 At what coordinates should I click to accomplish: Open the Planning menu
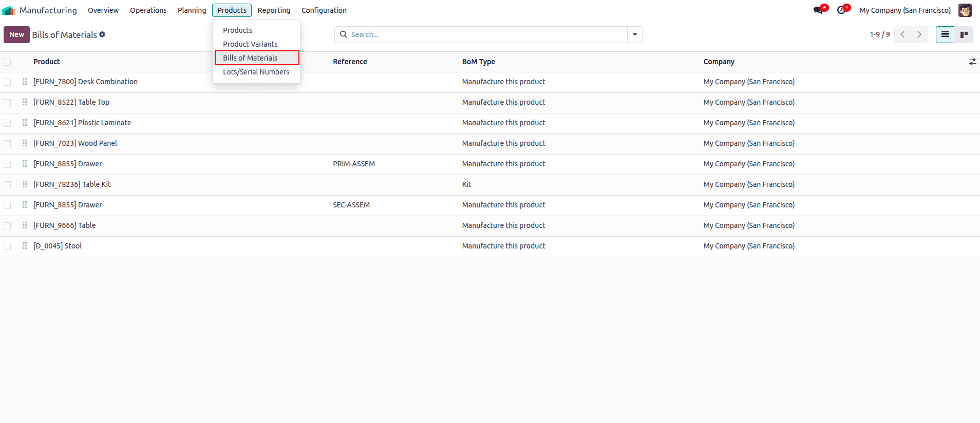pyautogui.click(x=192, y=10)
